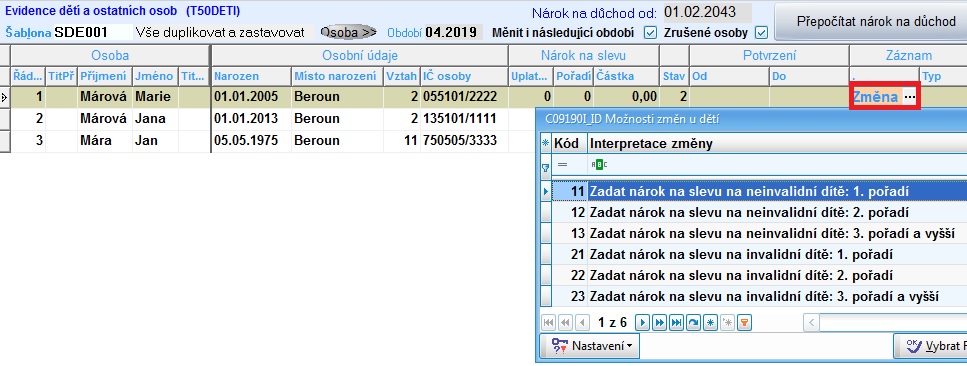This screenshot has height=366, width=967.
Task: Click the Stav column header
Action: coord(674,77)
